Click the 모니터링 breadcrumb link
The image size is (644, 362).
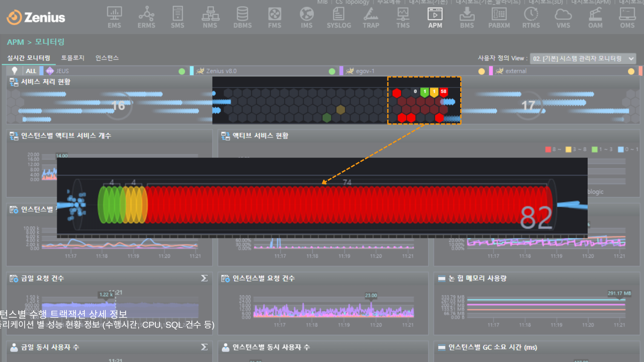pyautogui.click(x=50, y=42)
